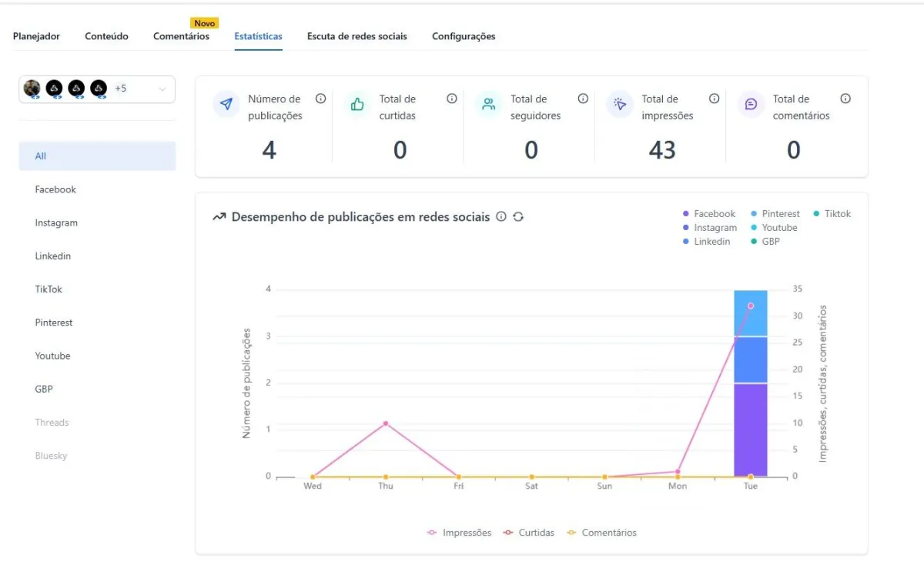Select the Instagram filter in the sidebar
924x565 pixels.
point(56,222)
